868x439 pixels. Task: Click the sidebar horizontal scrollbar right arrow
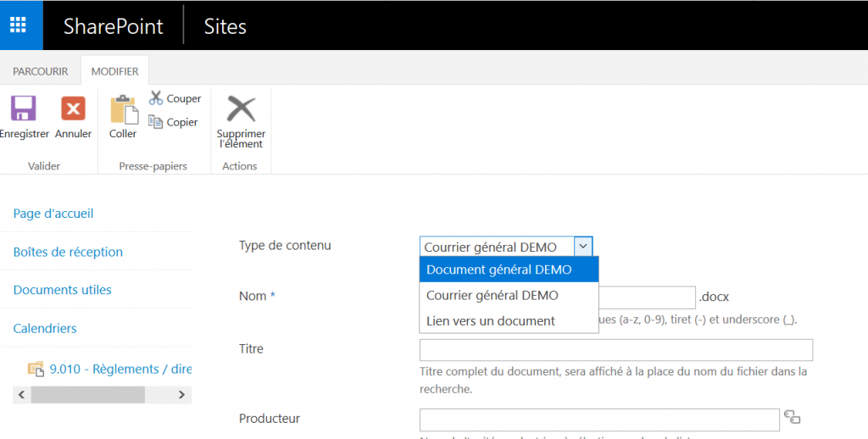181,394
